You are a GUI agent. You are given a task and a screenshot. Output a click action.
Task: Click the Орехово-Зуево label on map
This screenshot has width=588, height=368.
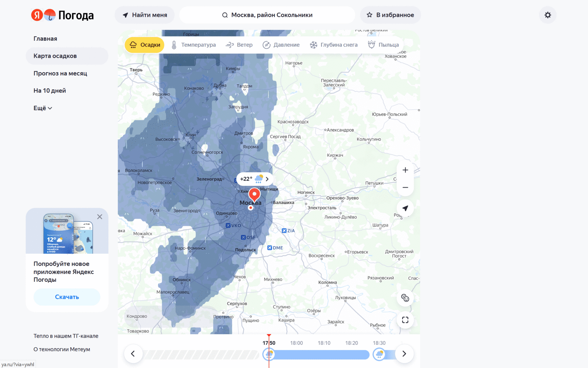point(342,198)
